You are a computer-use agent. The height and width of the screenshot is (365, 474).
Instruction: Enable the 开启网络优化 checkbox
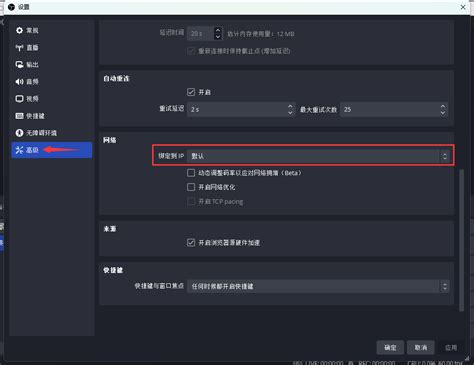click(191, 187)
